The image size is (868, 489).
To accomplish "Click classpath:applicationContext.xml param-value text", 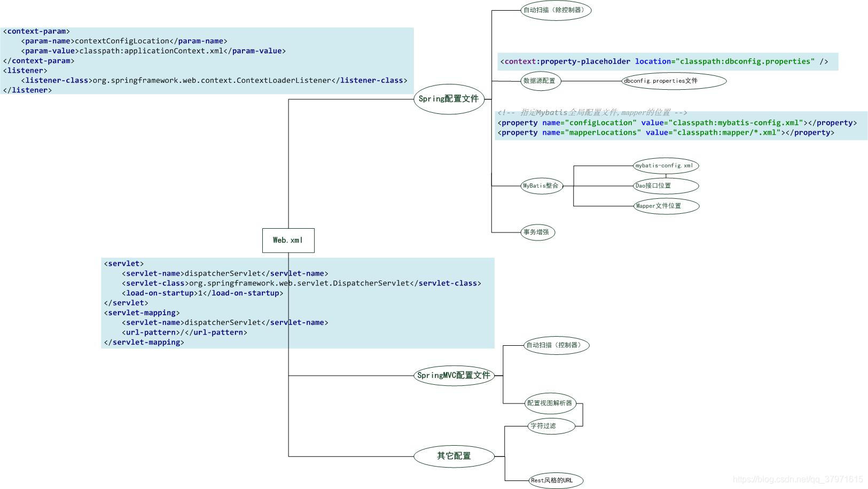I will (x=151, y=51).
